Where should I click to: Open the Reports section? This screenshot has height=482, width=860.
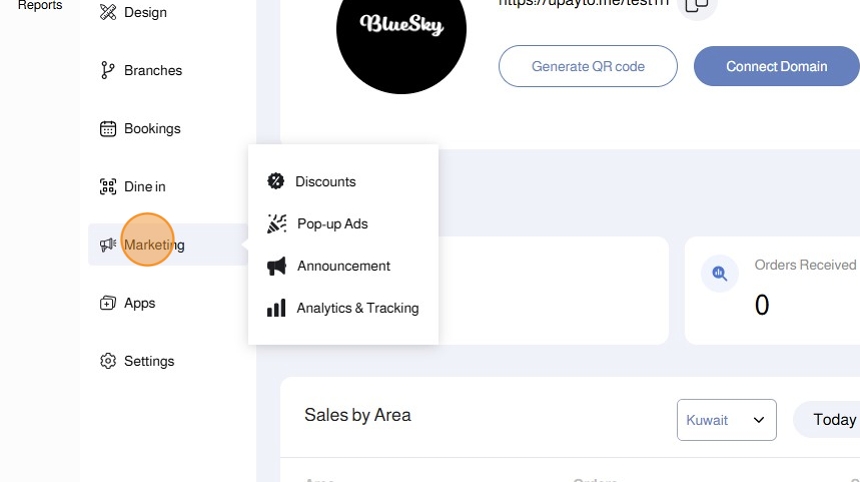pyautogui.click(x=40, y=6)
